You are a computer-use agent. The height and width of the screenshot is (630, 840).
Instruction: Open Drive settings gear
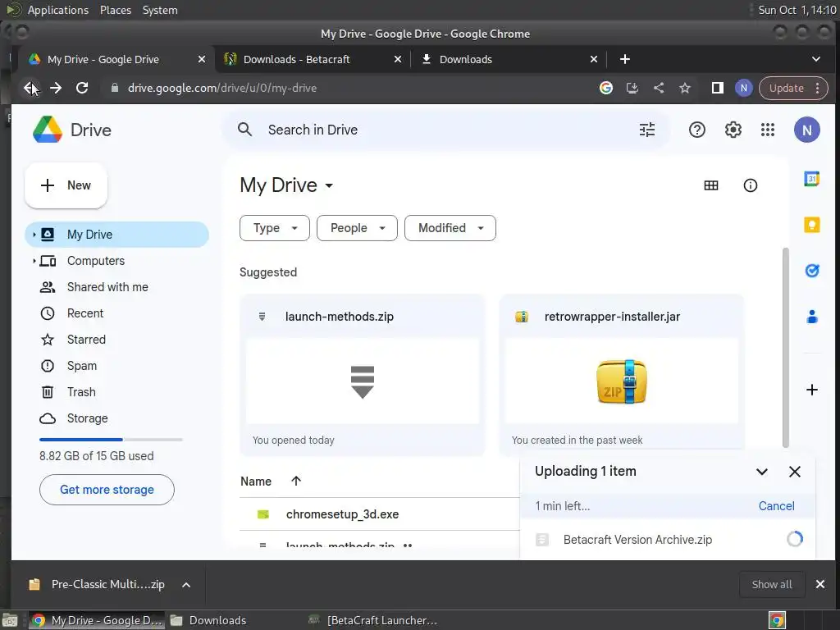[x=733, y=130]
